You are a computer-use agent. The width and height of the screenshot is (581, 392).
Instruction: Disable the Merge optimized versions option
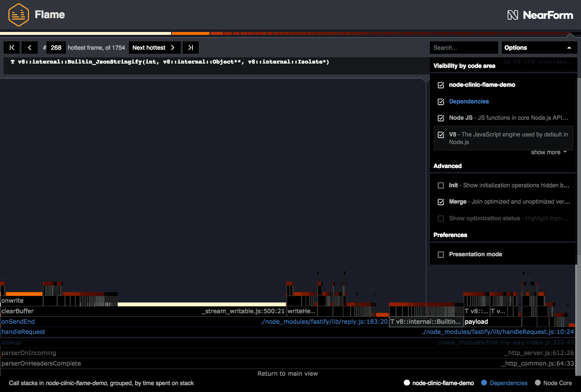441,202
